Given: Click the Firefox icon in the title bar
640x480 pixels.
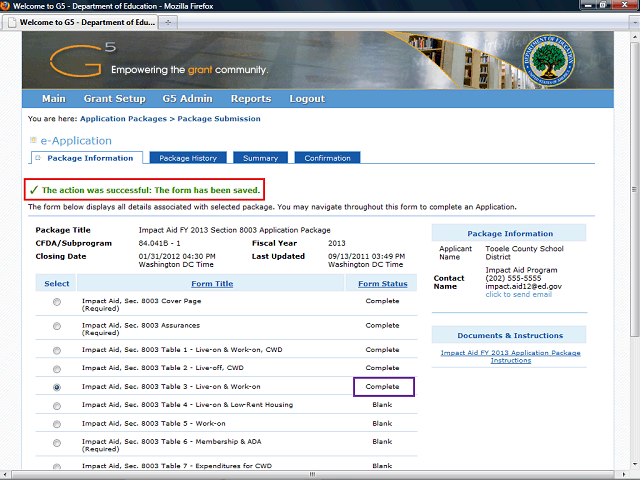Looking at the screenshot, I should coord(9,6).
